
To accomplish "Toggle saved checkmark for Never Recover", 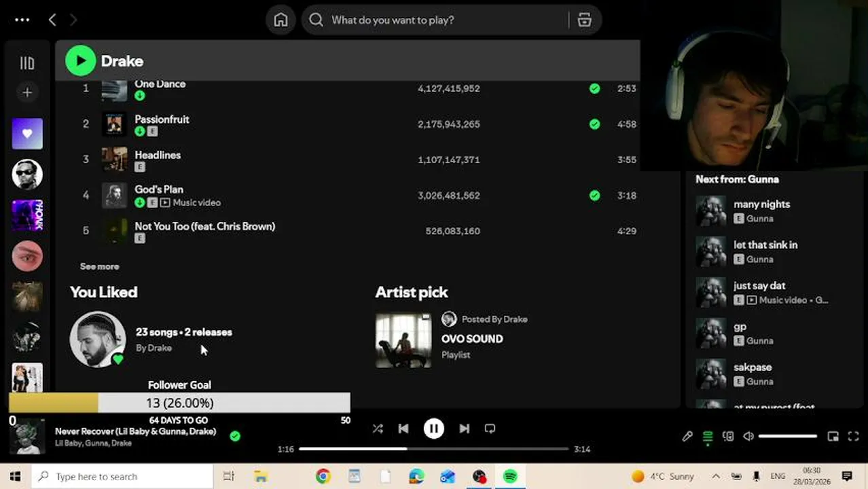I will tap(235, 436).
